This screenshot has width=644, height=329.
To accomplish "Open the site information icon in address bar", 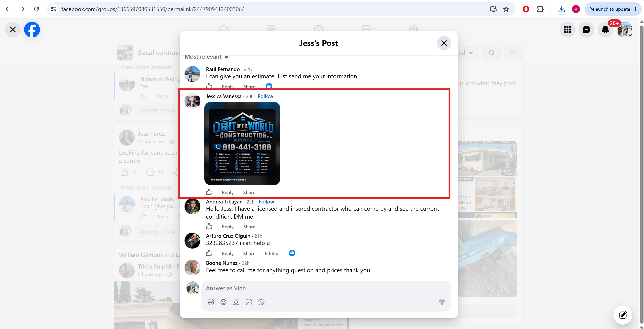I will [x=53, y=9].
